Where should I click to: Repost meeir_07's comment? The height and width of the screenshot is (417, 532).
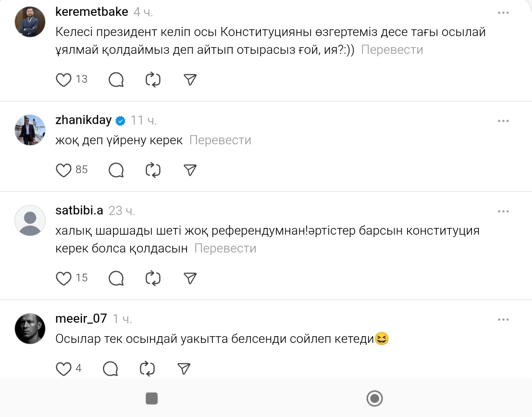147,369
